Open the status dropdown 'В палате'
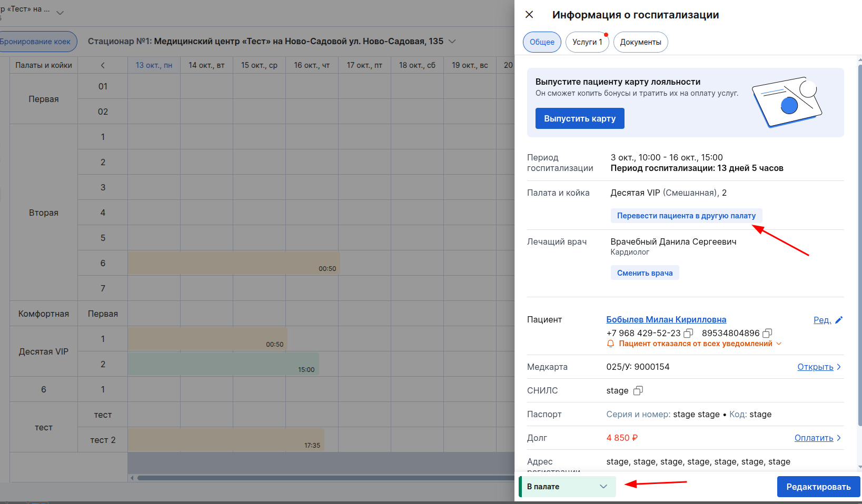 point(567,487)
